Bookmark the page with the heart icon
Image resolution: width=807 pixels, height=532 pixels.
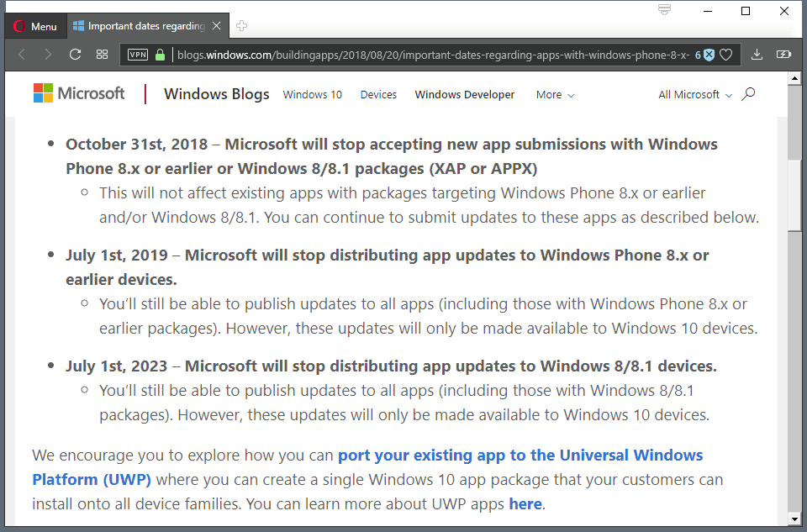coord(726,54)
